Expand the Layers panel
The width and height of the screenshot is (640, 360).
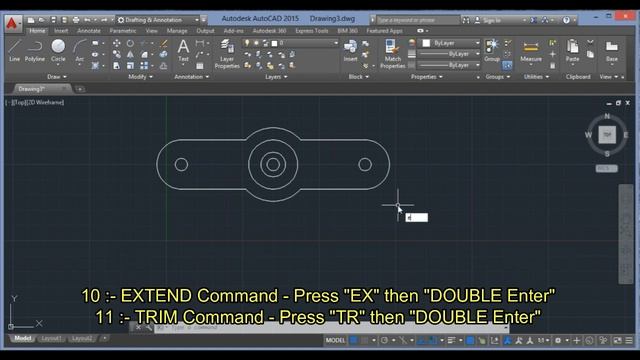pos(276,76)
